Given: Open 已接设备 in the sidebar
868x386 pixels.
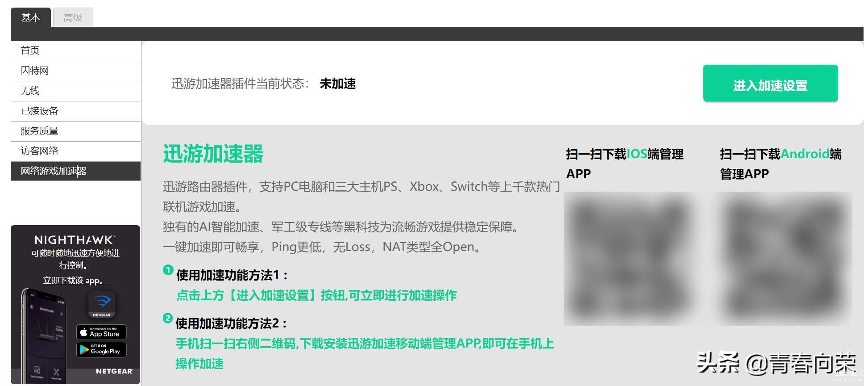Looking at the screenshot, I should pyautogui.click(x=75, y=111).
